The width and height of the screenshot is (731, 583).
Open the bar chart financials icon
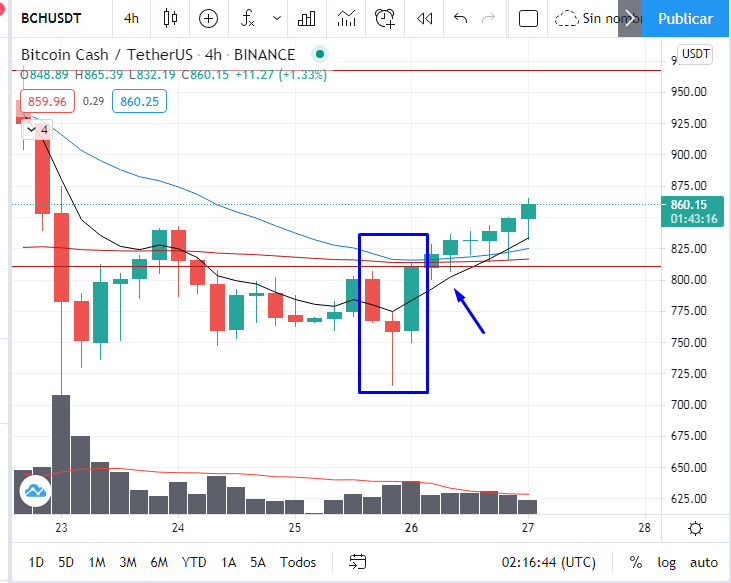pyautogui.click(x=306, y=18)
